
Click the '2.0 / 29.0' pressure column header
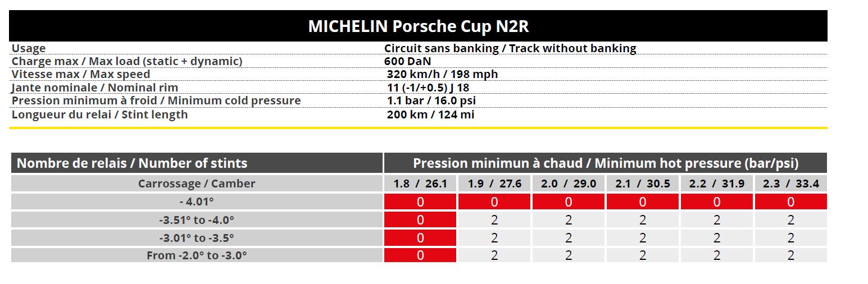[x=568, y=184]
